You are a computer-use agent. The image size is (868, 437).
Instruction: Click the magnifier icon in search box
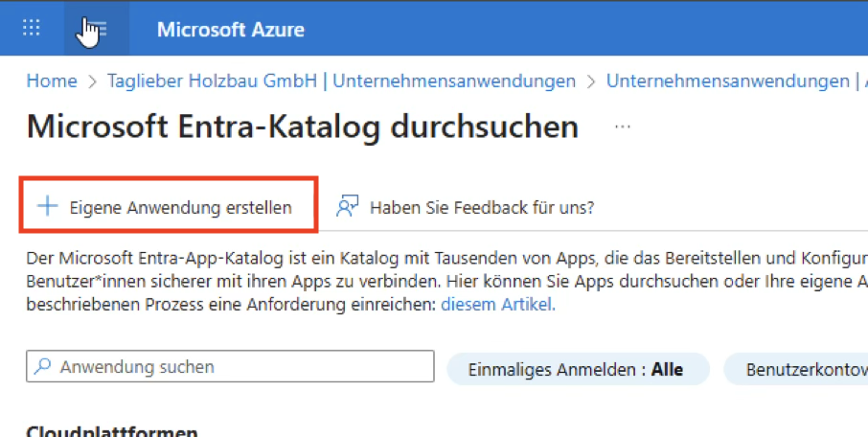[x=43, y=367]
